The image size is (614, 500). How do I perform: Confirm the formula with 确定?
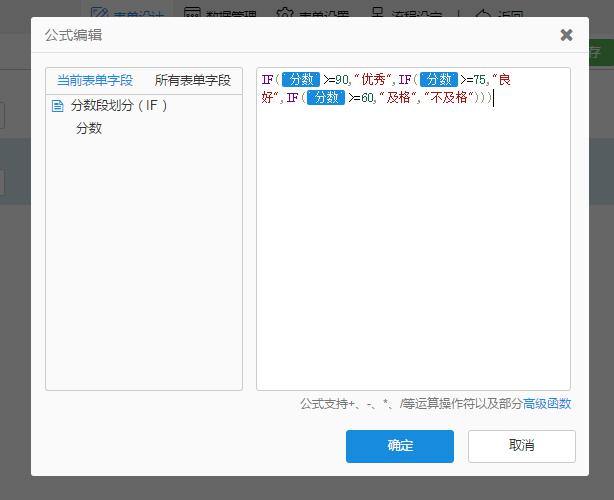(400, 446)
